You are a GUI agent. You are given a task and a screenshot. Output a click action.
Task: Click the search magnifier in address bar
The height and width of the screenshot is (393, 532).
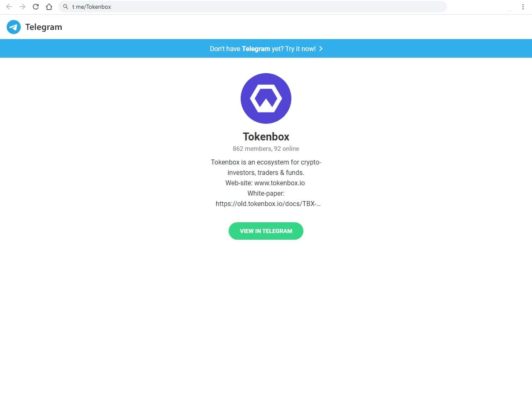pyautogui.click(x=66, y=7)
